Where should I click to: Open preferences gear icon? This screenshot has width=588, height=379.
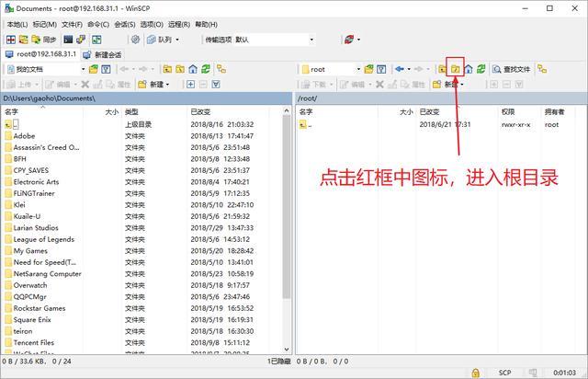[135, 40]
